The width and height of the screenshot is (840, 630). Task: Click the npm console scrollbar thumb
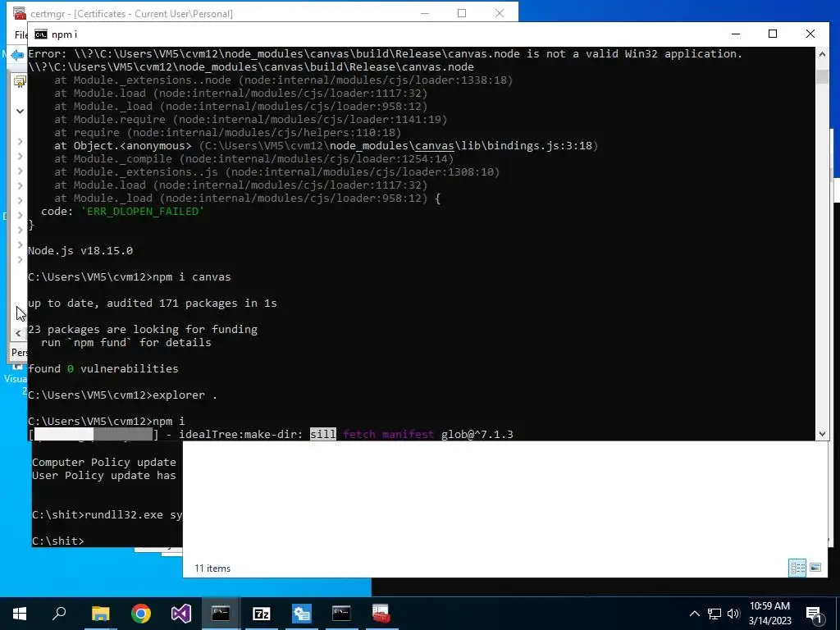pyautogui.click(x=822, y=76)
